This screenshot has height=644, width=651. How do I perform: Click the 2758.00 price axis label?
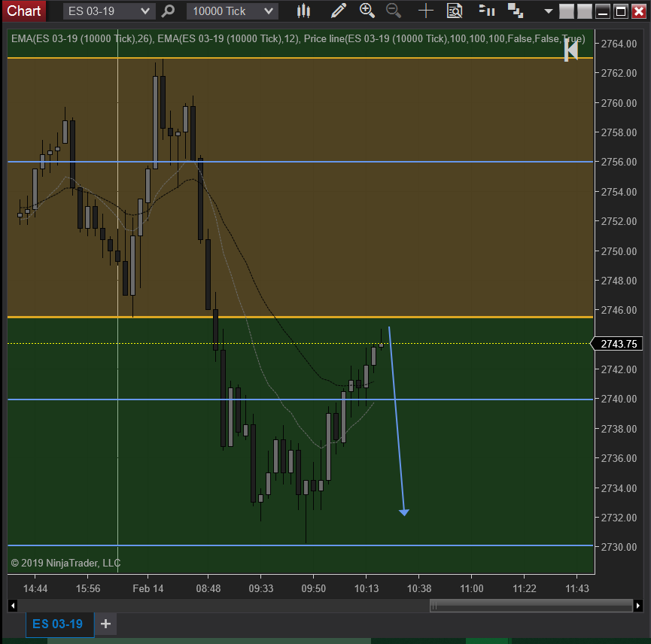coord(619,132)
